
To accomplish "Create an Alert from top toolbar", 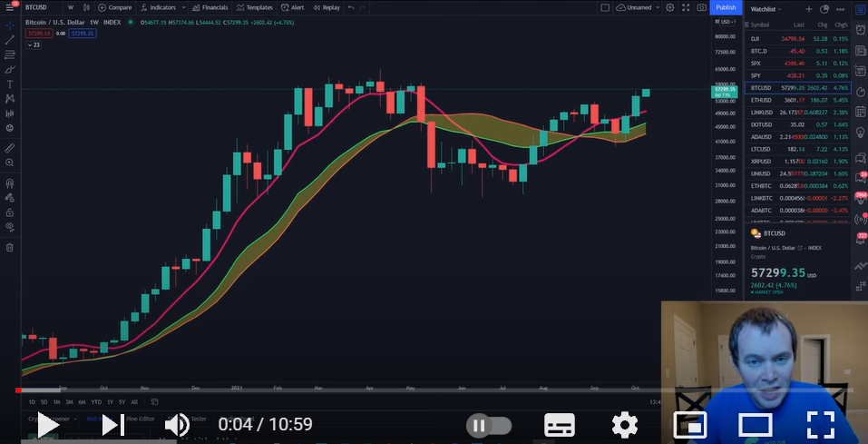I will 293,8.
